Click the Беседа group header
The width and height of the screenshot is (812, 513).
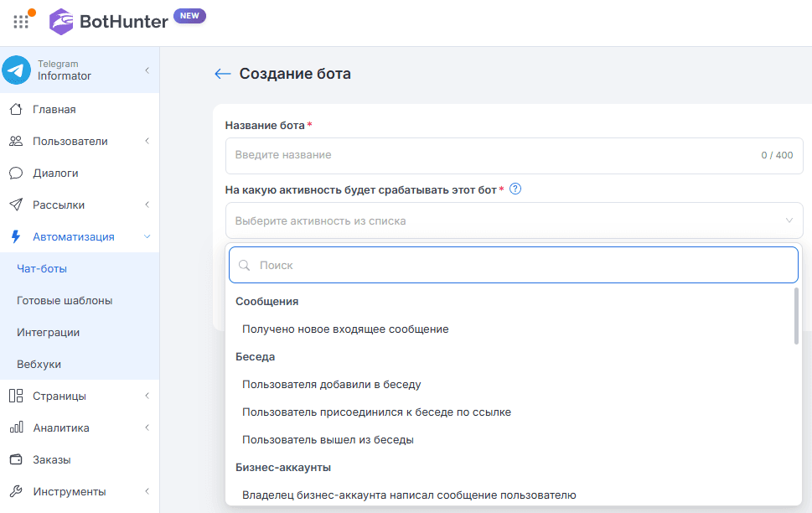pos(255,356)
